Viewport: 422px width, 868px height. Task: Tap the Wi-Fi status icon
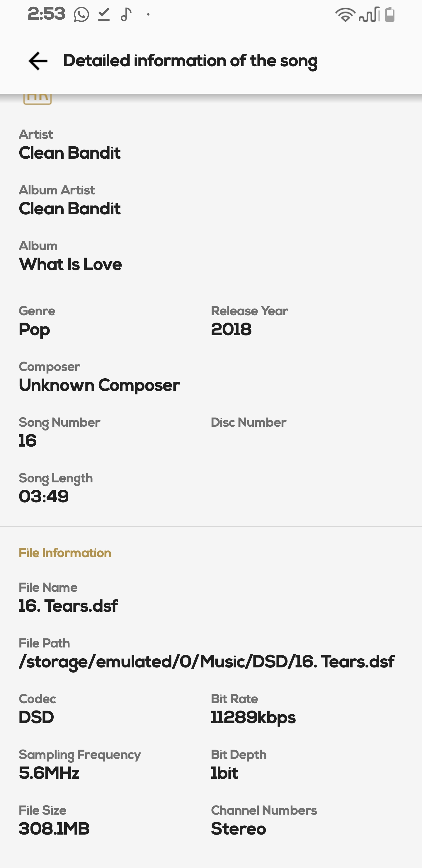click(x=345, y=15)
